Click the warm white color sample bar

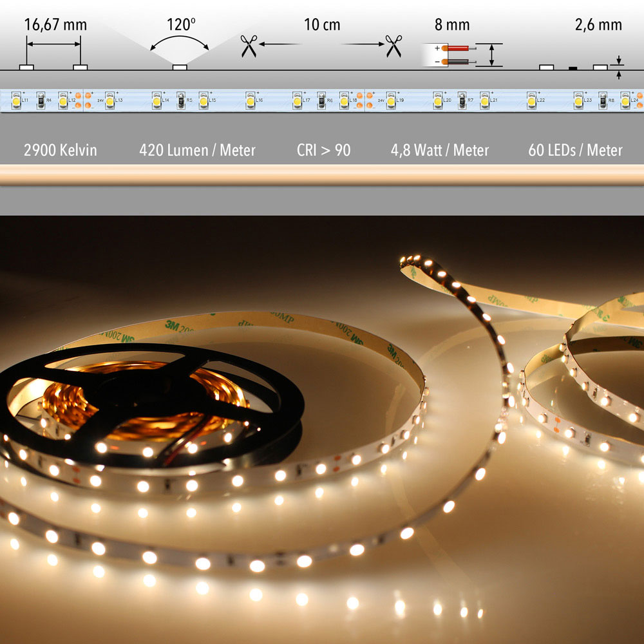(322, 175)
